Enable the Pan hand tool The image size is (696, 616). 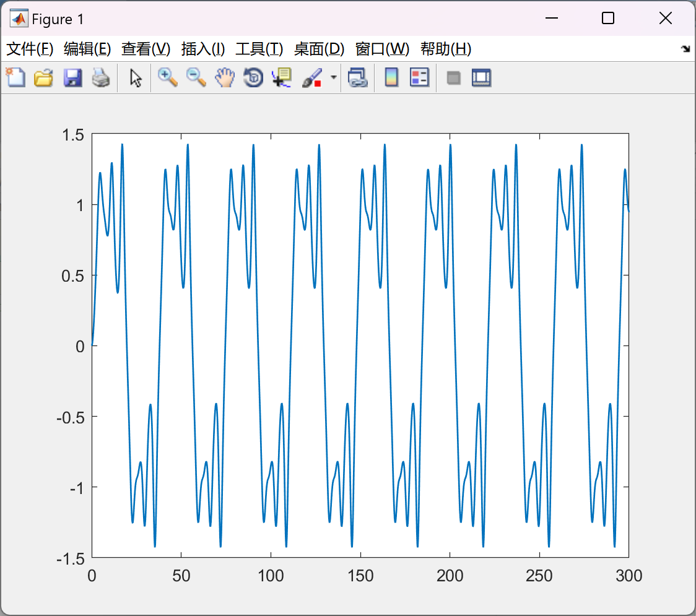coord(225,77)
